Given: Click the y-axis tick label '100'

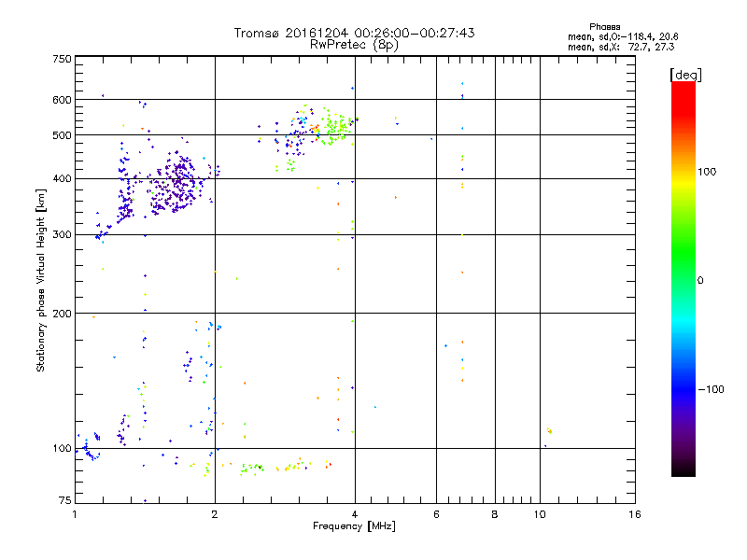Looking at the screenshot, I should pyautogui.click(x=62, y=448).
